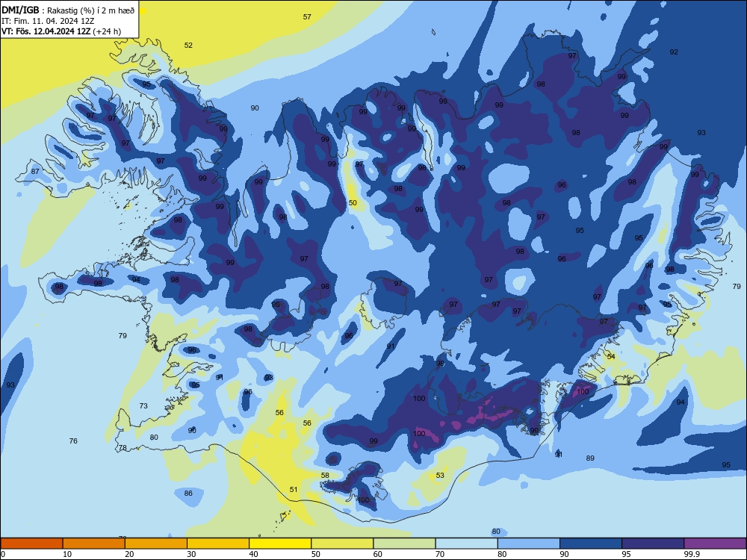This screenshot has height=560, width=747.
Task: Select the '58' humidity value label
Action: pos(325,475)
